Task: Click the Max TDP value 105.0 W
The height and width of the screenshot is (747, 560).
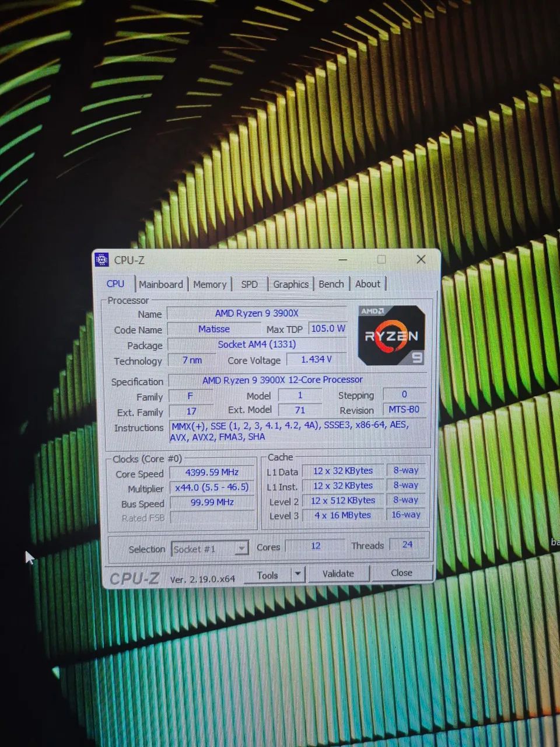Action: point(328,329)
